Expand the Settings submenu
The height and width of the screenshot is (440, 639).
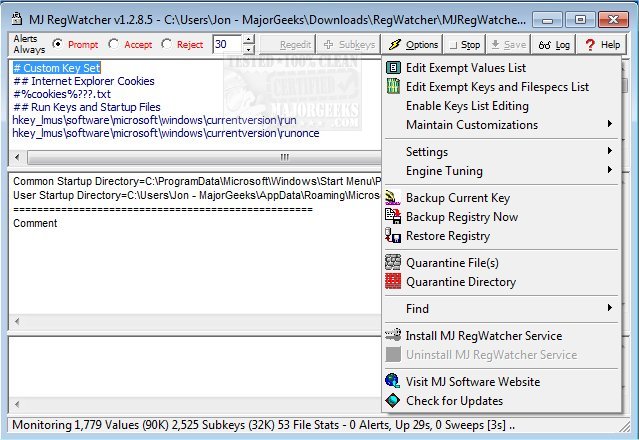502,152
